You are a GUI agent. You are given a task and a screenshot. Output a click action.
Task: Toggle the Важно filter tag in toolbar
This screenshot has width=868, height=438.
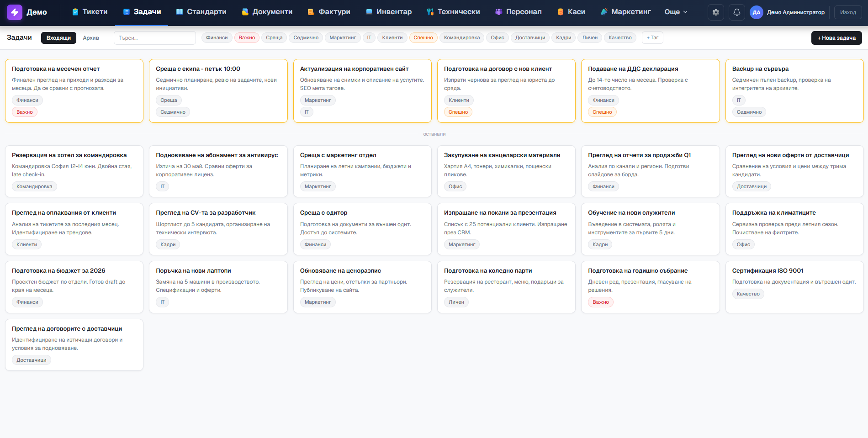pyautogui.click(x=247, y=37)
